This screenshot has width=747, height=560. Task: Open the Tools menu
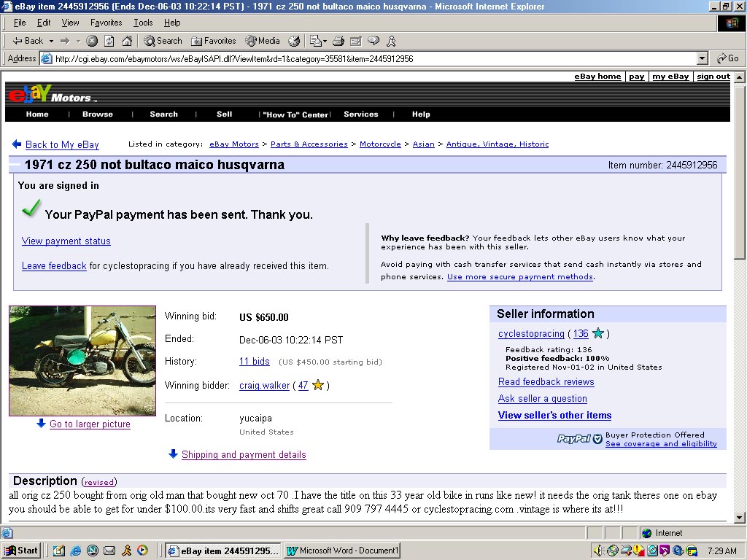tap(143, 23)
